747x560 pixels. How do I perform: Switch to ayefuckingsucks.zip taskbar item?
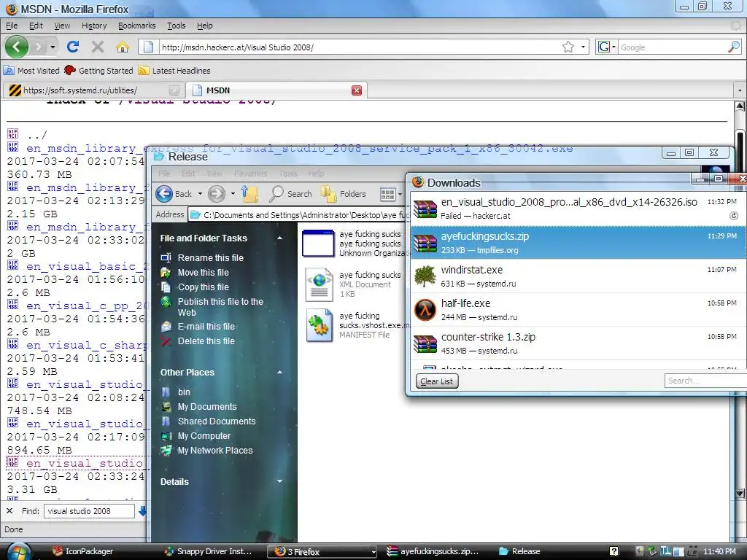tap(433, 551)
